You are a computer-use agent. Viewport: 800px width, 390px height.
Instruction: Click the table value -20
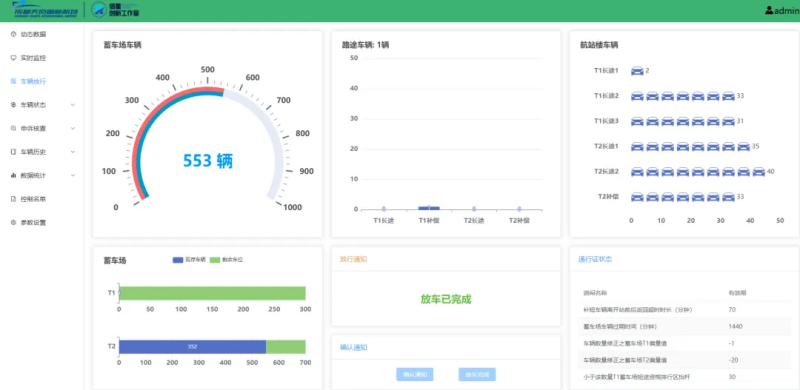[x=734, y=360]
